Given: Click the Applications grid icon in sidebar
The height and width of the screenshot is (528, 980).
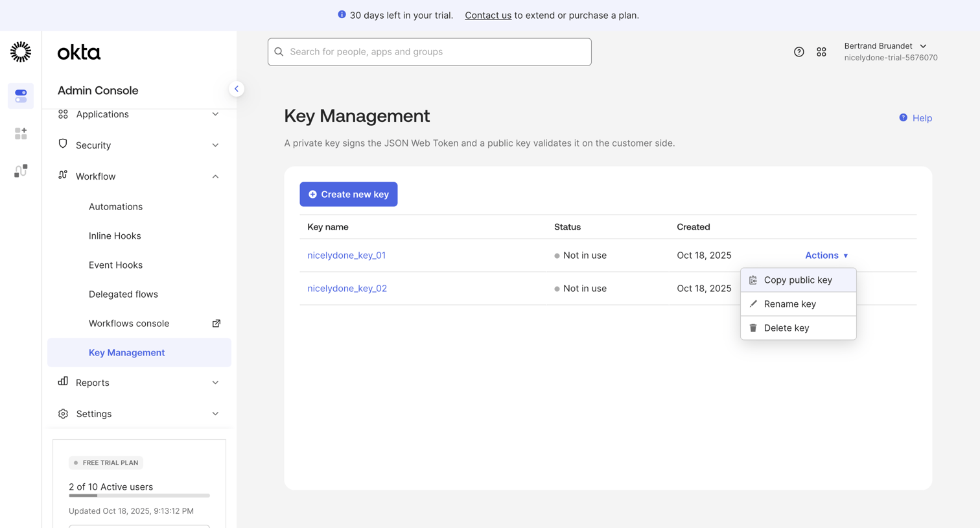Looking at the screenshot, I should [x=63, y=114].
